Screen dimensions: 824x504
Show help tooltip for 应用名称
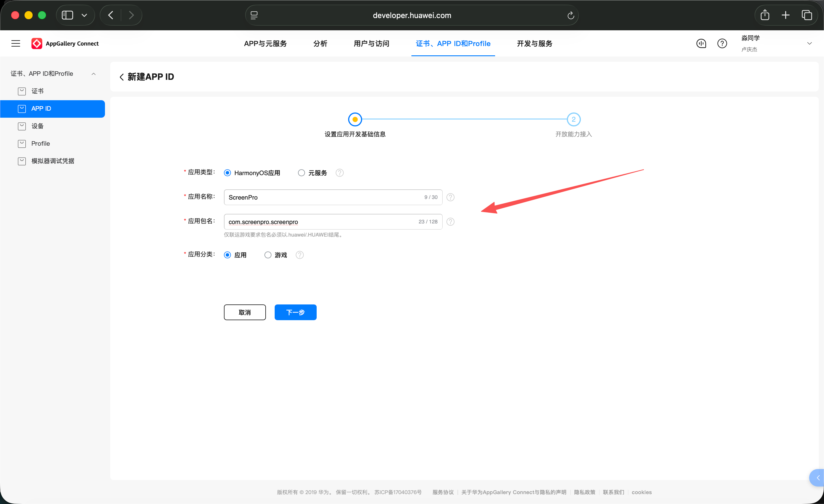(450, 197)
